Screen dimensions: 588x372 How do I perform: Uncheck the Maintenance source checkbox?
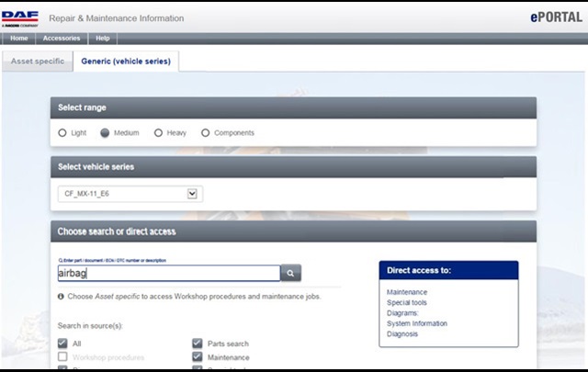click(x=197, y=357)
